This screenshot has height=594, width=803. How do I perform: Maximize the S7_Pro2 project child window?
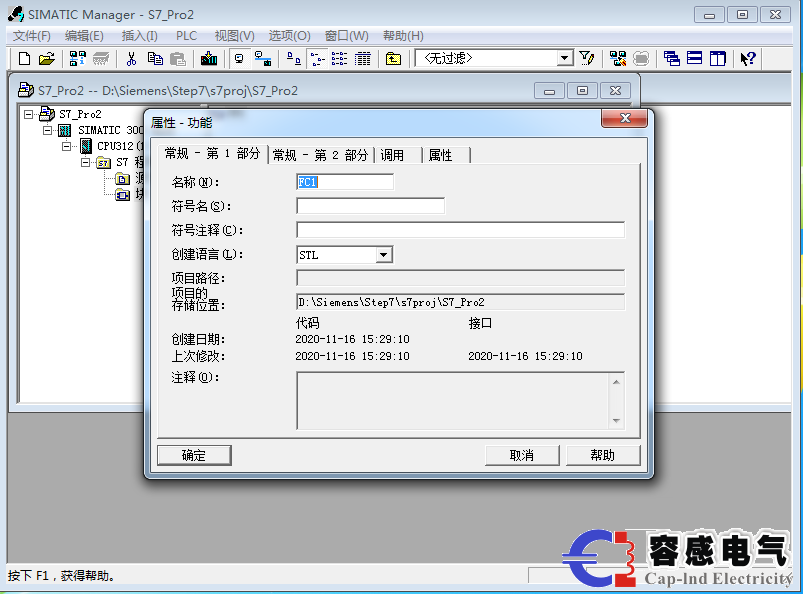582,91
